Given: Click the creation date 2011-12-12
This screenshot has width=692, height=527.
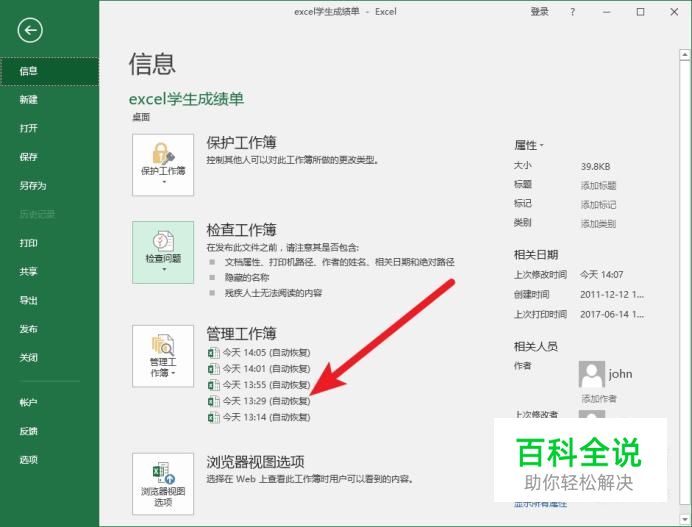Looking at the screenshot, I should (x=611, y=295).
